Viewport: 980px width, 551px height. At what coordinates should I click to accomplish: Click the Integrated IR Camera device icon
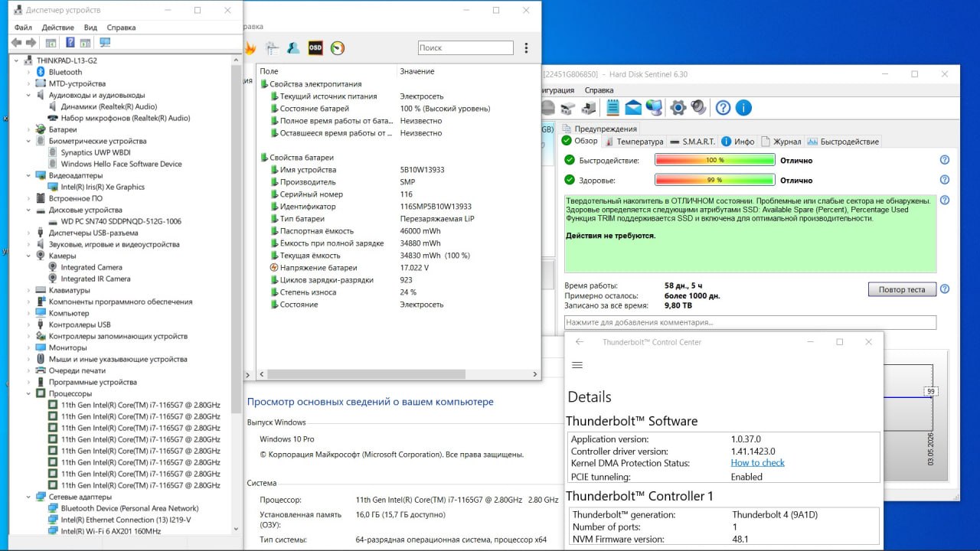click(53, 279)
